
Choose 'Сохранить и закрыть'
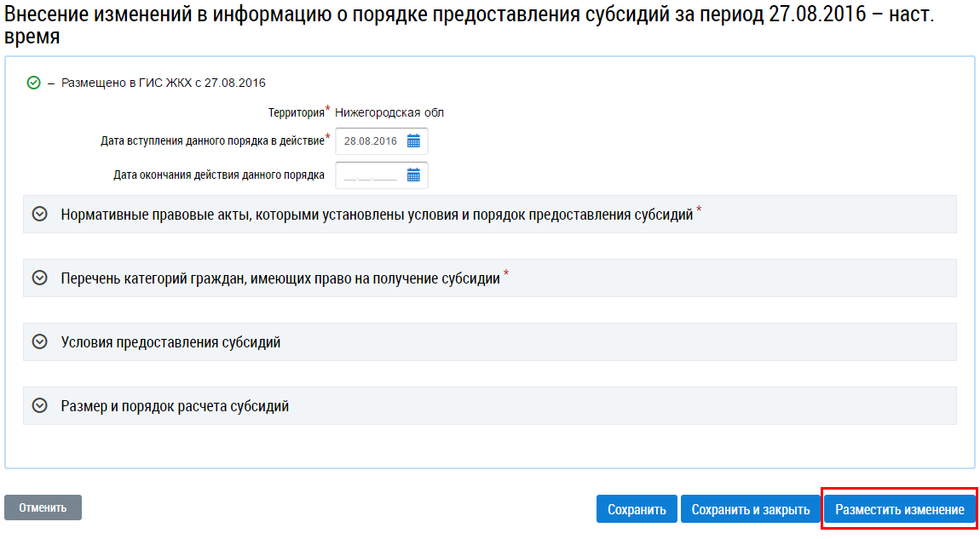point(750,509)
